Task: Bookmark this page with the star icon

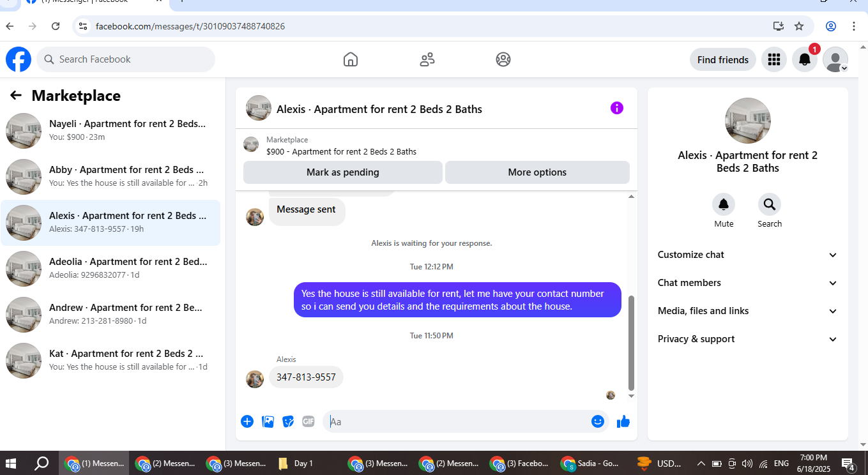Action: [799, 26]
